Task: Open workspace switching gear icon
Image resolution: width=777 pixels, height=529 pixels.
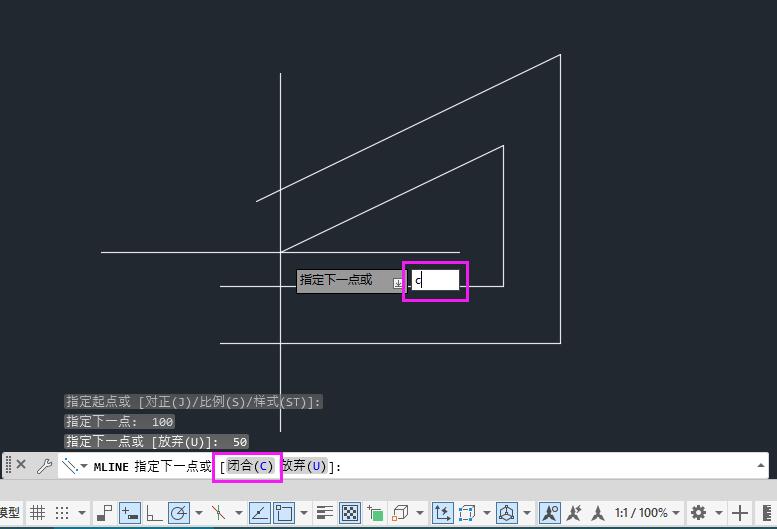Action: [x=698, y=513]
